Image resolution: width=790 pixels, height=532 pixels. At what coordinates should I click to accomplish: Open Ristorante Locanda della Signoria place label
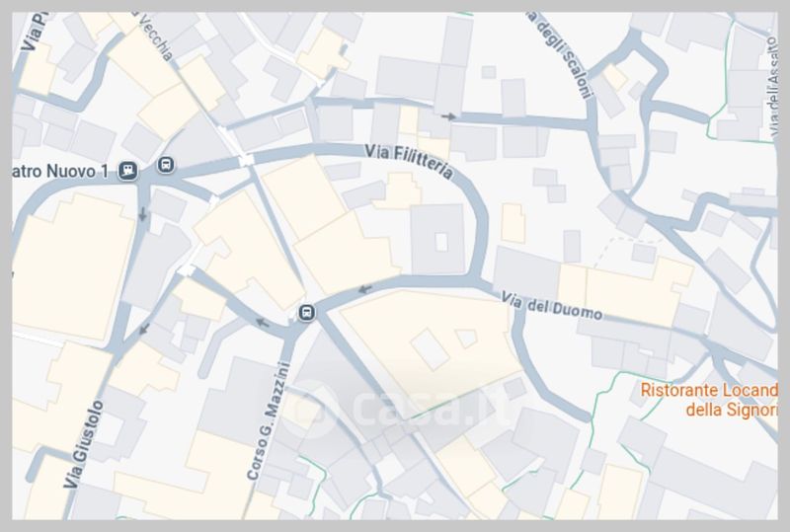(709, 400)
